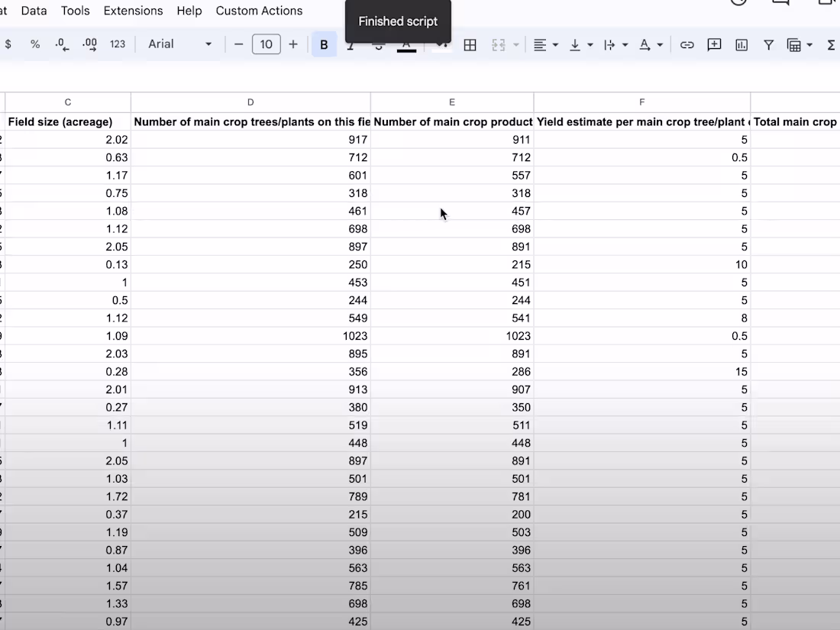
Task: Toggle italic formatting
Action: (351, 44)
